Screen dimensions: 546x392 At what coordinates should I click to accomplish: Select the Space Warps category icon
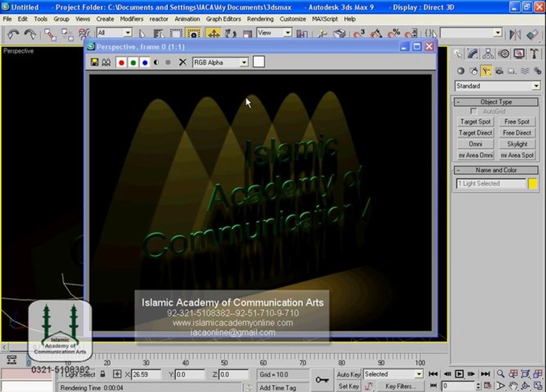[x=525, y=71]
